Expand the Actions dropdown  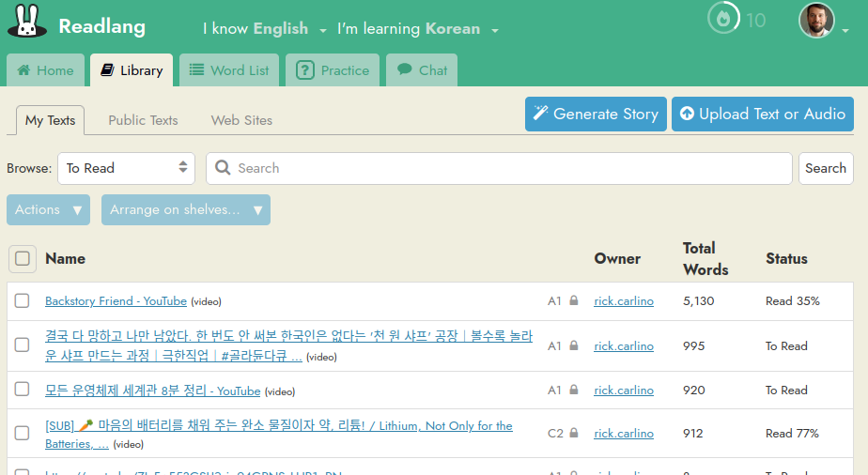[x=48, y=209]
